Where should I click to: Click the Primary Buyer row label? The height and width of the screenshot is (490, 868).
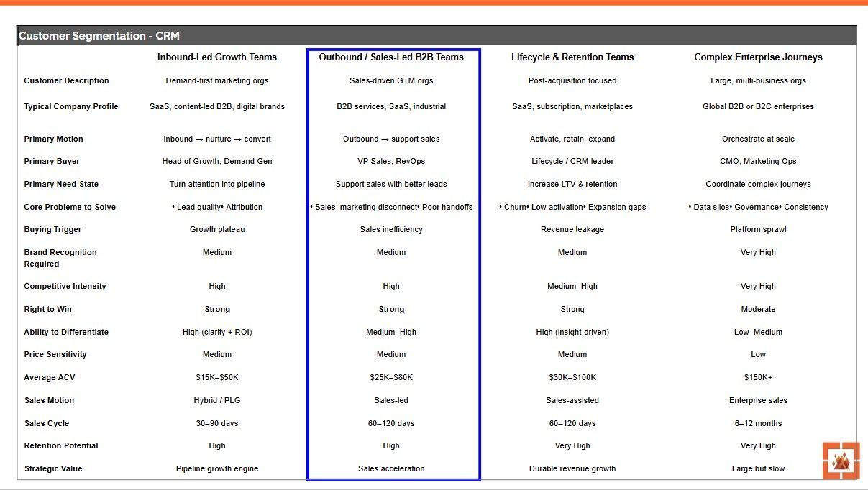[x=52, y=161]
